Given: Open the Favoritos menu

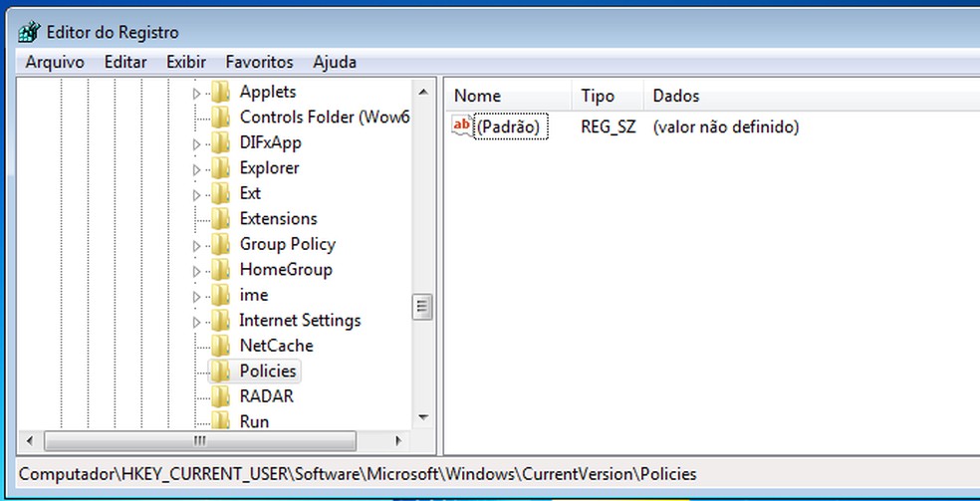Looking at the screenshot, I should point(259,62).
